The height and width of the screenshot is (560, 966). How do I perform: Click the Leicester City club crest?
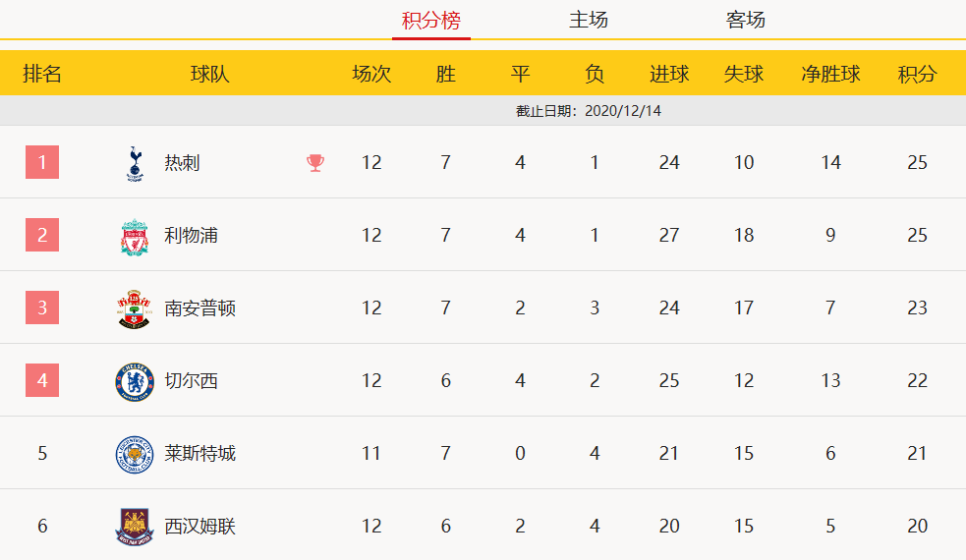(135, 455)
